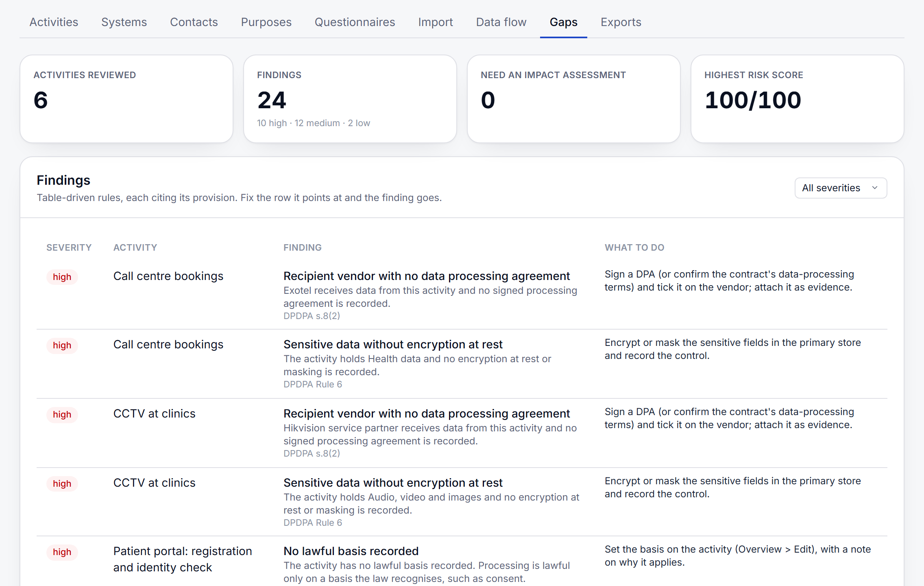Viewport: 924px width, 586px height.
Task: Expand the All severities dropdown
Action: 841,188
